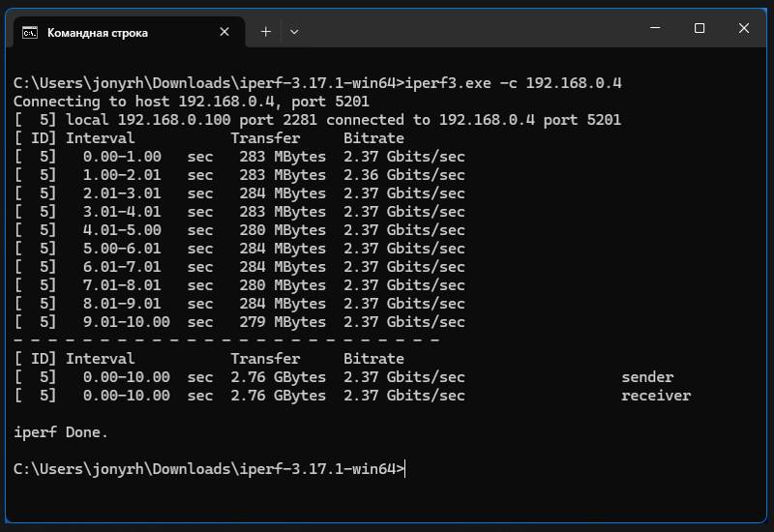774x532 pixels.
Task: Click the "receiver" label in the summary
Action: (655, 396)
